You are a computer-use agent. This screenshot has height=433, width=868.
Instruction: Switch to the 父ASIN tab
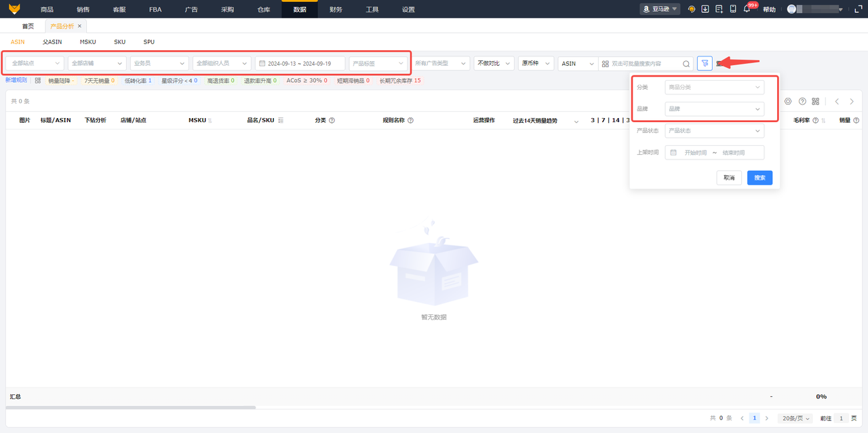click(52, 41)
